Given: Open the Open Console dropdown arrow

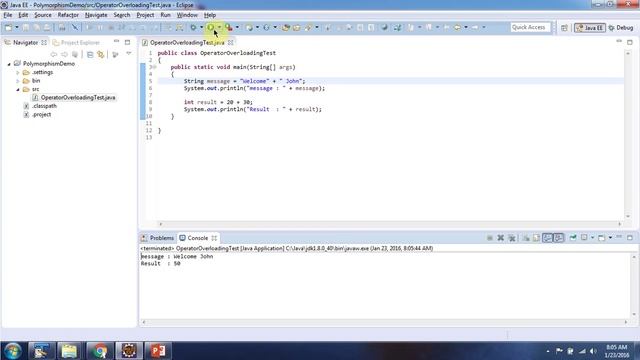Looking at the screenshot, I should coord(610,238).
